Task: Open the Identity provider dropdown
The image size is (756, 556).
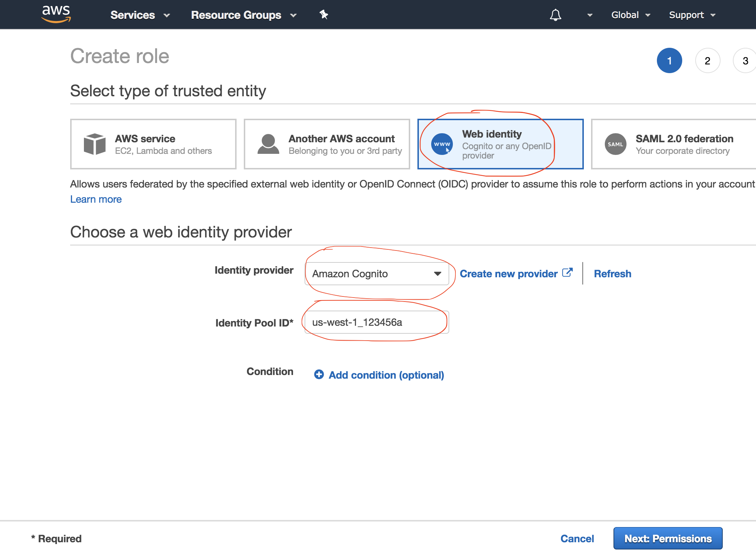Action: 377,274
